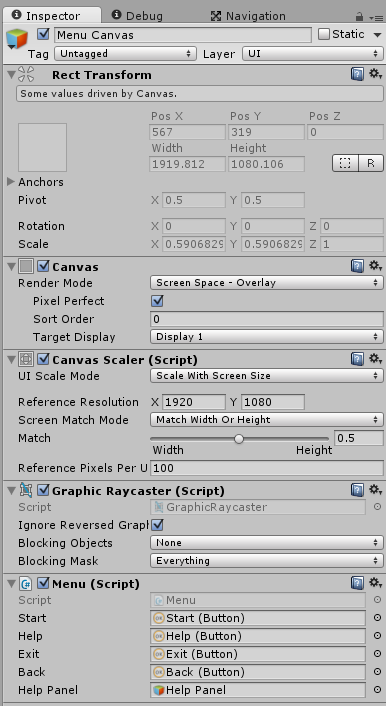Uncheck Pixel Perfect option
386x706 pixels.
click(158, 301)
